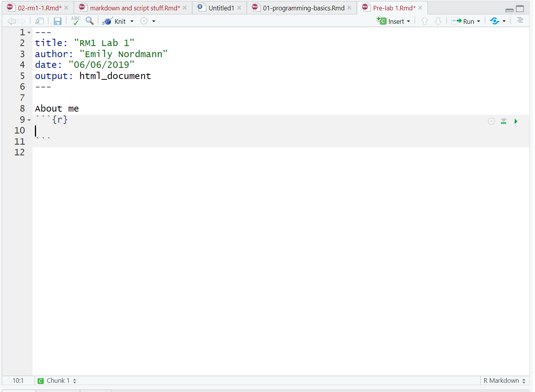Click the author line "Emily Nordmann"
535x392 pixels.
point(101,54)
